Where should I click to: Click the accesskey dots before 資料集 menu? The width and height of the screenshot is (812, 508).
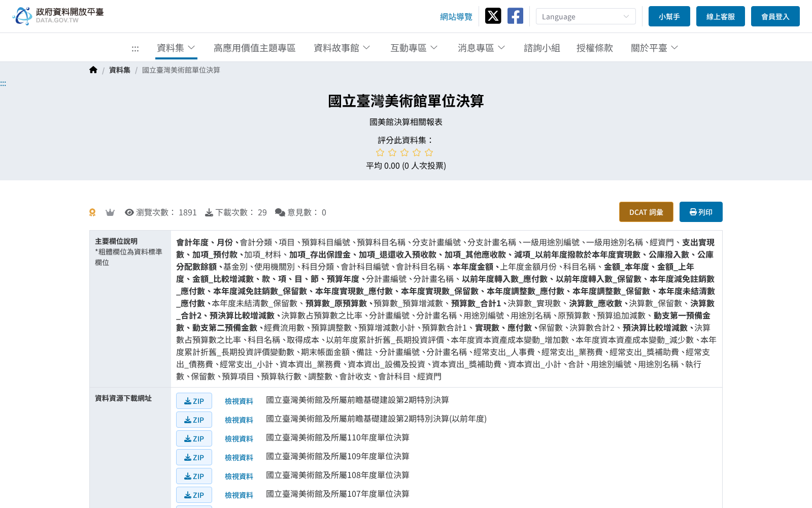135,49
